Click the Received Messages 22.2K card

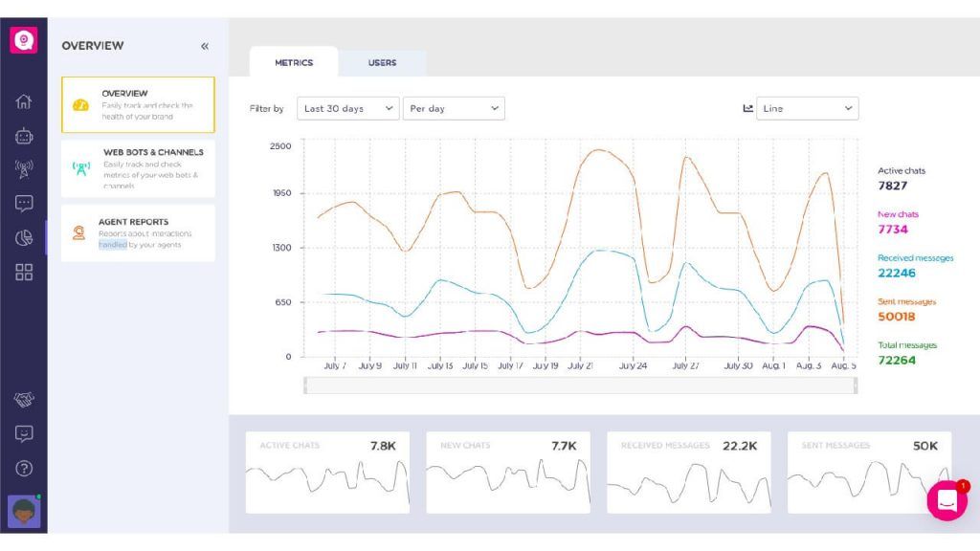coord(689,473)
